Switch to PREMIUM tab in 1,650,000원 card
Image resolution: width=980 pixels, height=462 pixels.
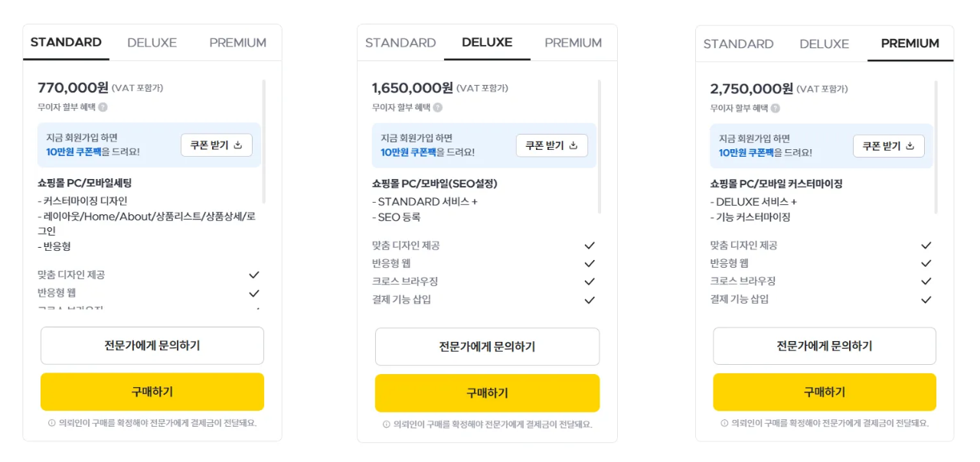point(573,43)
